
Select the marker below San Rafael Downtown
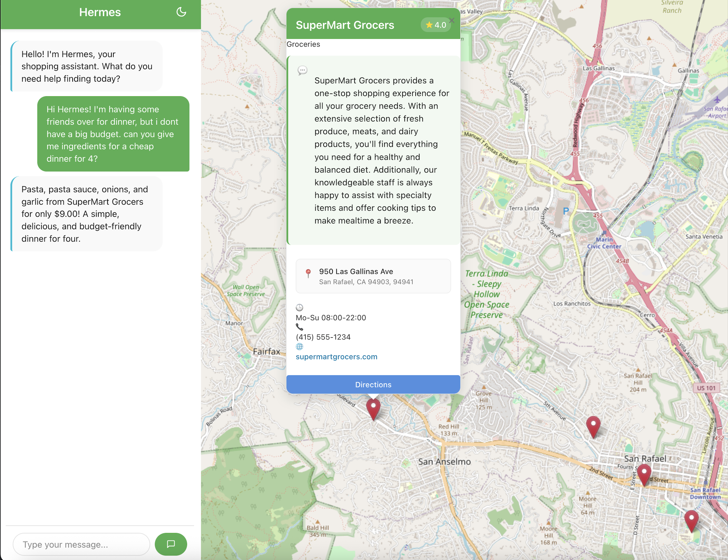coord(691,520)
